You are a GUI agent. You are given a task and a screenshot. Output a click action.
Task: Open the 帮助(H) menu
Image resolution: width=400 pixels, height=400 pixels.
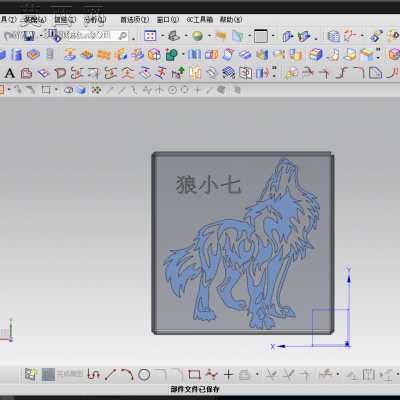tap(231, 20)
